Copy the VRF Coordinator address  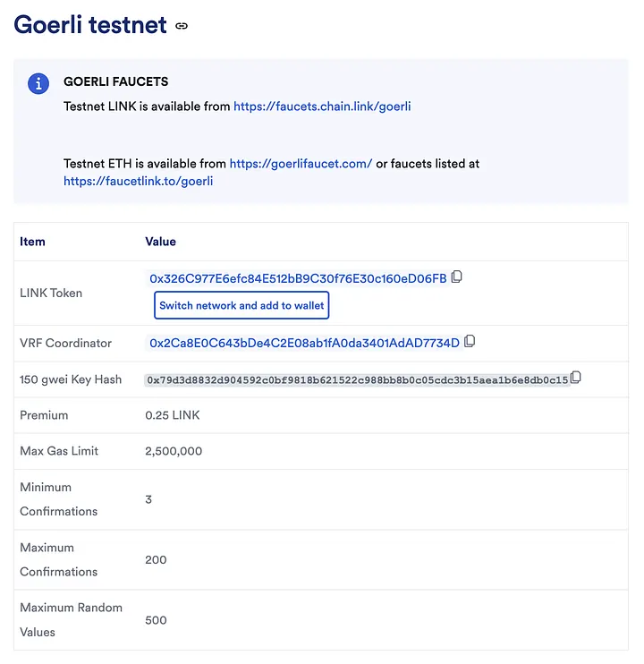(470, 342)
